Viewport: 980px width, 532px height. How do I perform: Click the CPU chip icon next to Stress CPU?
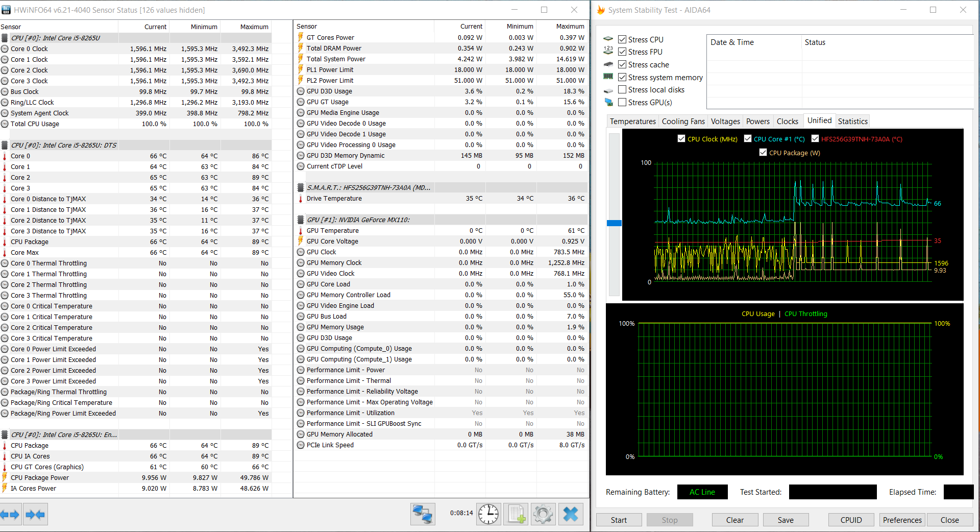pos(608,39)
